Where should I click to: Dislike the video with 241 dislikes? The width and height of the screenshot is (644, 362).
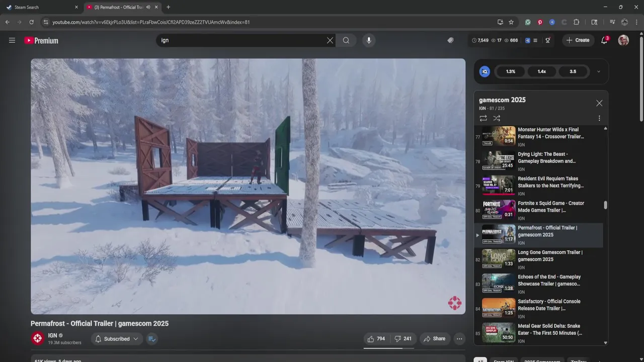pos(403,339)
